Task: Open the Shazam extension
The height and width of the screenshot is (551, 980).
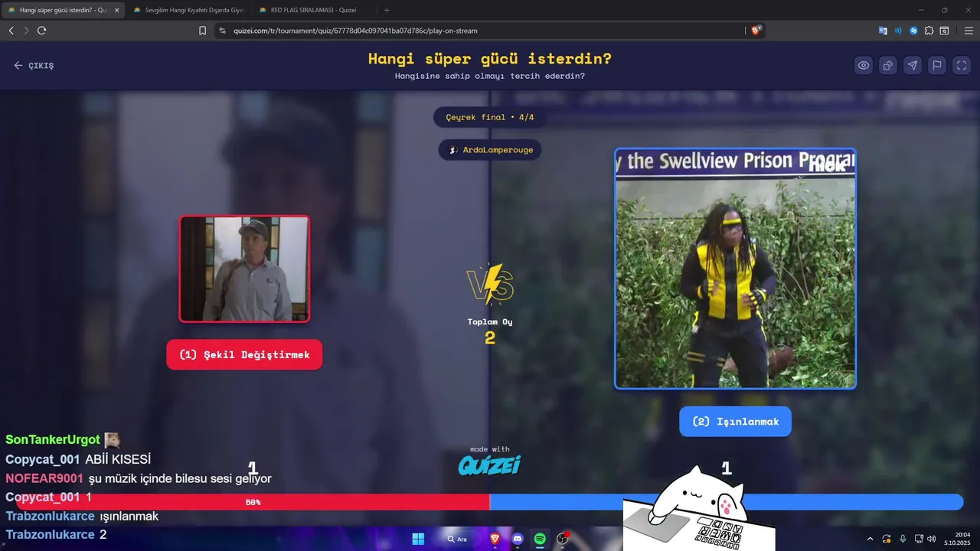Action: tap(913, 31)
